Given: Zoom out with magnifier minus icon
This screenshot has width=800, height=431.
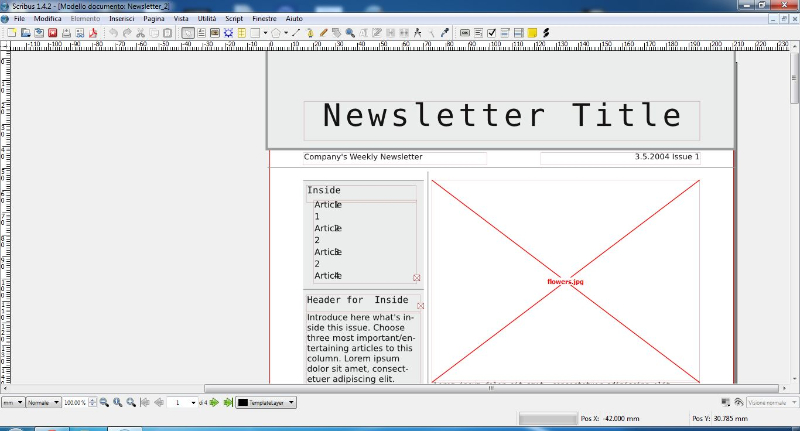Looking at the screenshot, I should click(x=104, y=402).
